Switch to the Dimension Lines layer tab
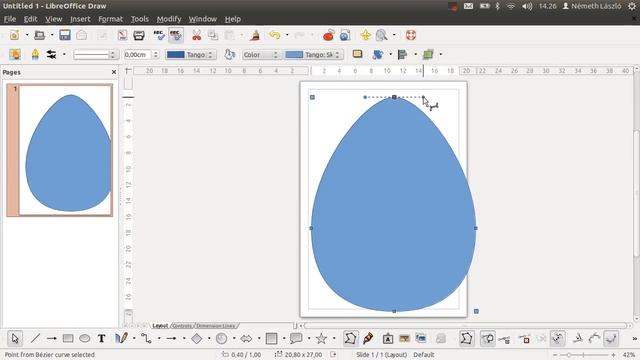Screen dimensions: 640x360 tap(216, 326)
